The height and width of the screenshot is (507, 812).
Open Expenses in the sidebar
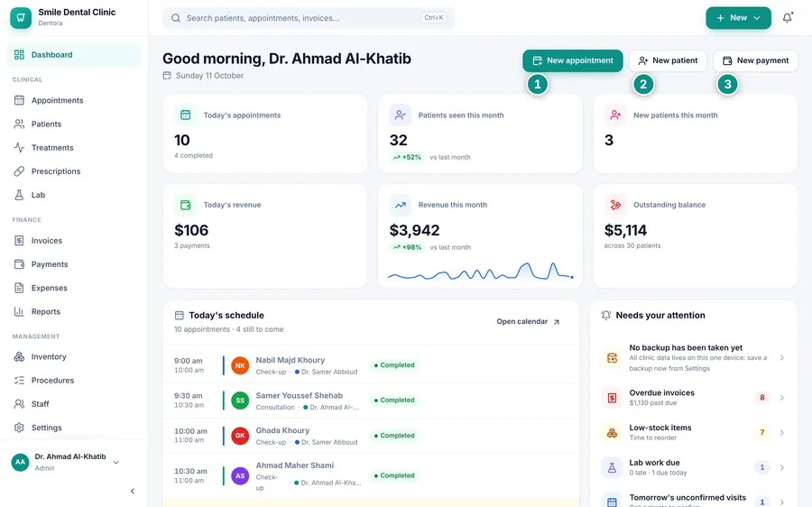[x=74, y=288]
